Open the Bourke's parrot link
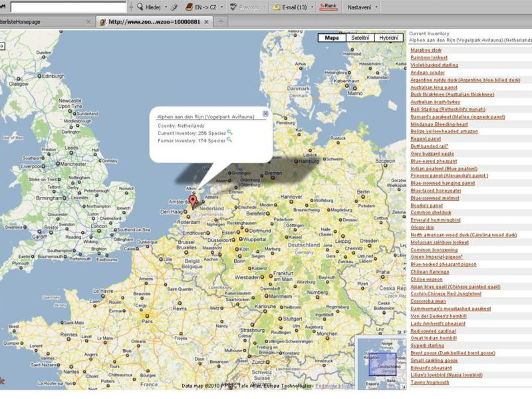Viewport: 532px width, 399px height. [426, 205]
